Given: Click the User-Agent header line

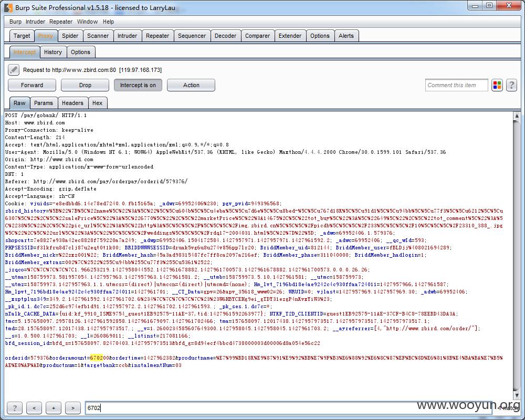Looking at the screenshot, I should [x=225, y=152].
